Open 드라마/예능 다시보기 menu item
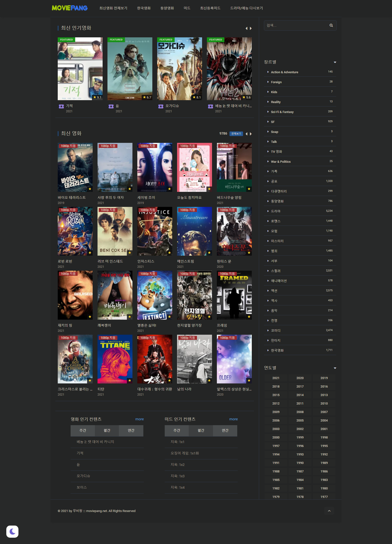 pos(246,8)
